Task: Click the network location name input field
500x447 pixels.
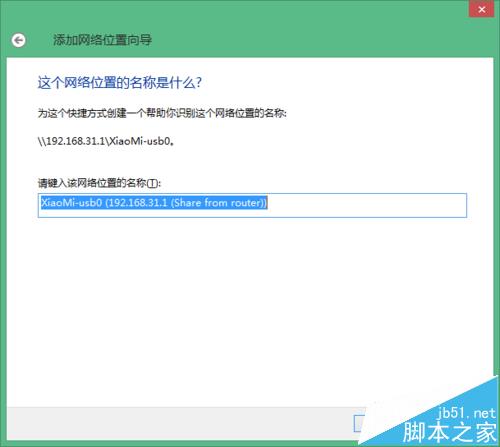Action: (252, 205)
